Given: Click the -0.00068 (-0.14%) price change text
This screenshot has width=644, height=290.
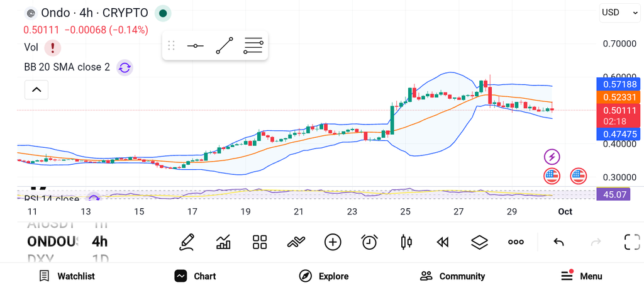Looking at the screenshot, I should click(106, 30).
